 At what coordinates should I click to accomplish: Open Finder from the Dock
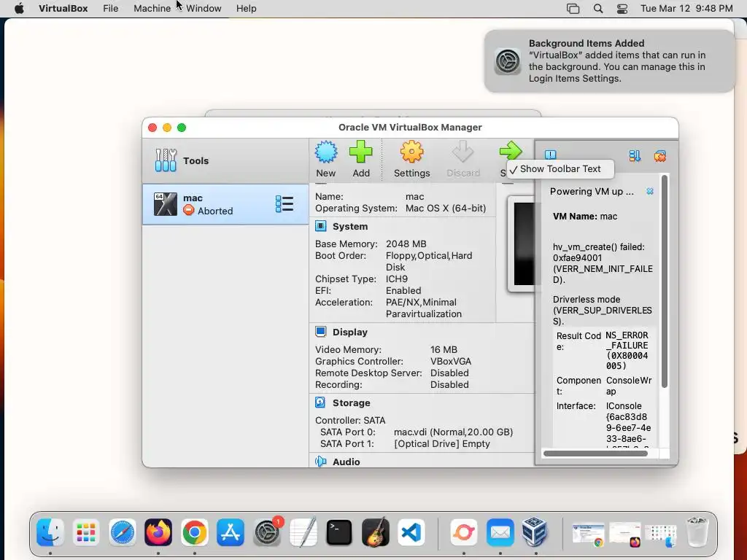(x=50, y=532)
